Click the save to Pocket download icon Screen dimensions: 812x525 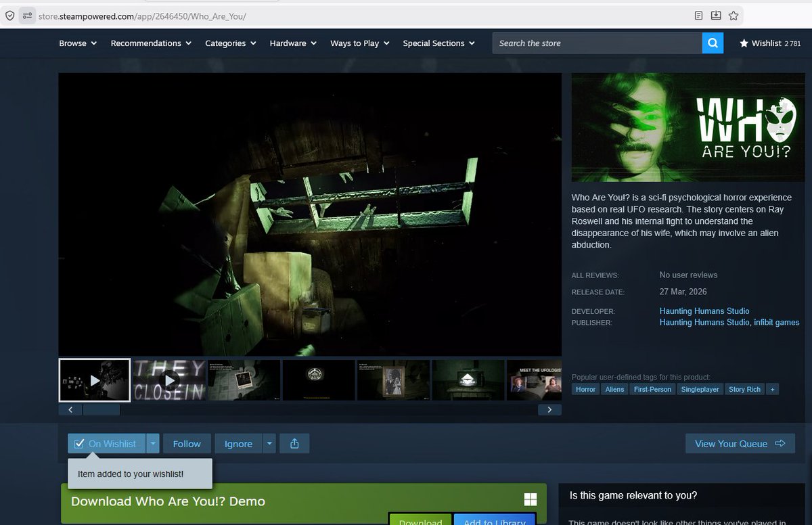point(717,16)
